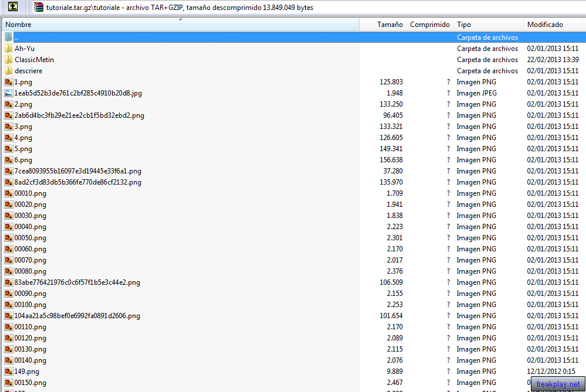Viewport: 586px width, 392px height.
Task: Select the file named 4.png
Action: click(23, 138)
